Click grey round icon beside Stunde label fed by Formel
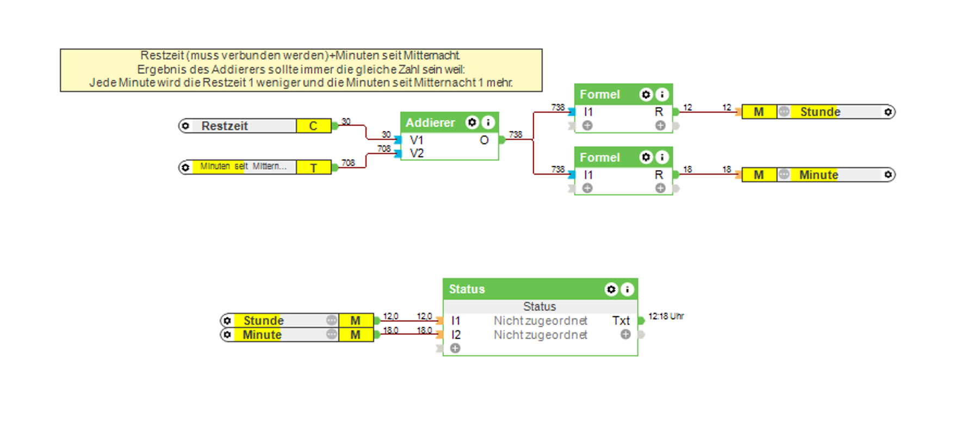 click(784, 112)
